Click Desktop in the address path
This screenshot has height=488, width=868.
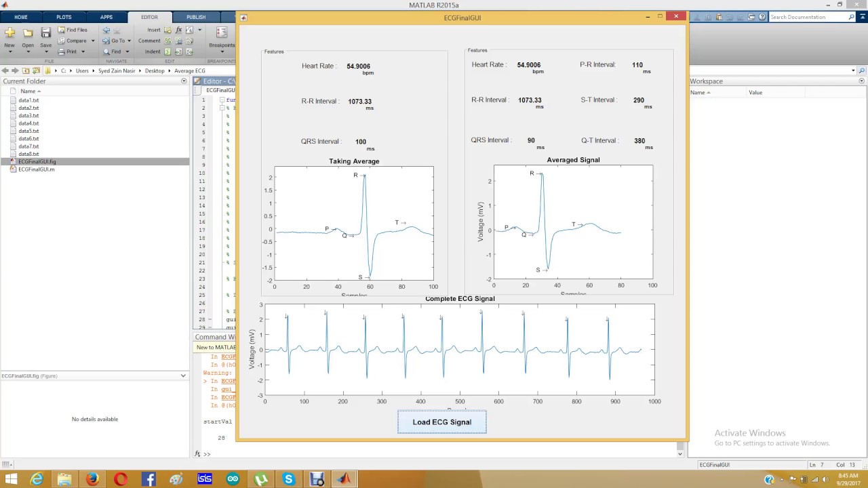[155, 70]
